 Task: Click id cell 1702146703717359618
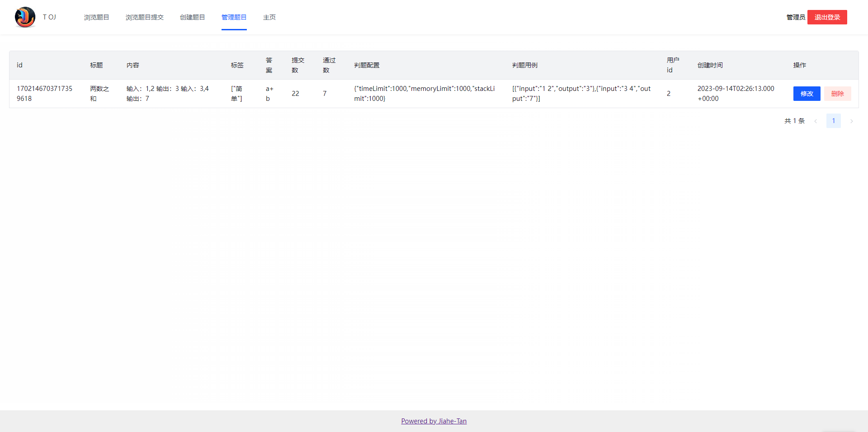(x=46, y=94)
